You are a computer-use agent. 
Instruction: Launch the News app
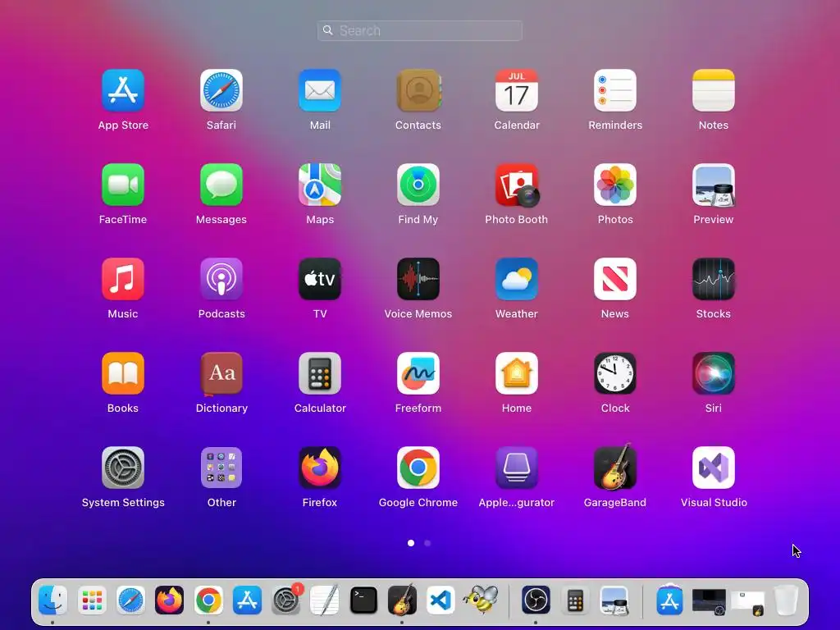click(x=615, y=279)
